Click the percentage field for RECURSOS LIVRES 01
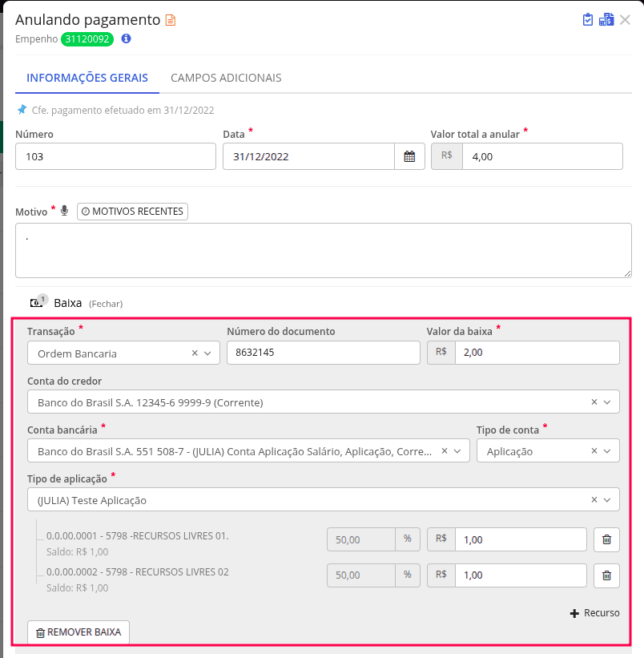 (361, 539)
